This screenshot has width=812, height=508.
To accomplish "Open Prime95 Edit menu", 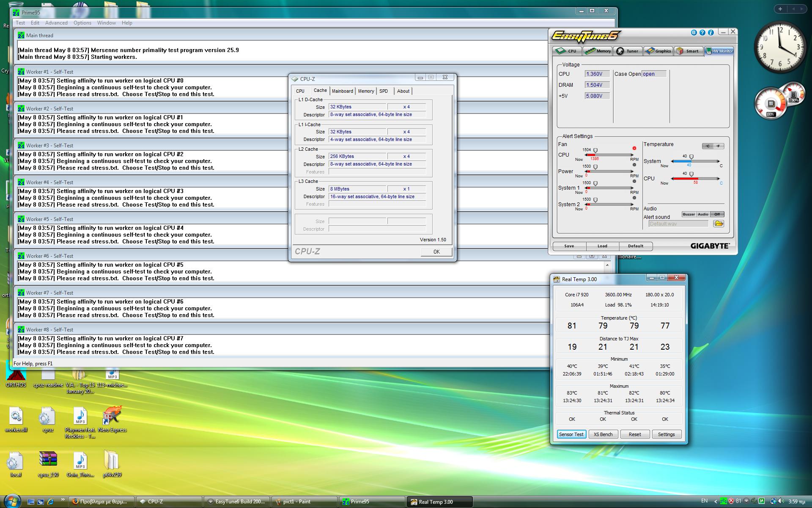I will [35, 23].
